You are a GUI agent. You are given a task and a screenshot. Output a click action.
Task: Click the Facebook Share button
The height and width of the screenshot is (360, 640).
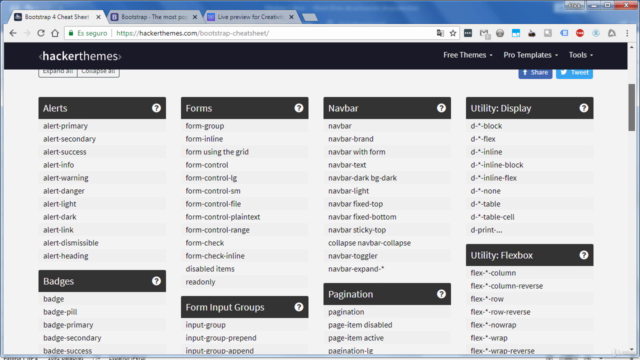pos(535,73)
